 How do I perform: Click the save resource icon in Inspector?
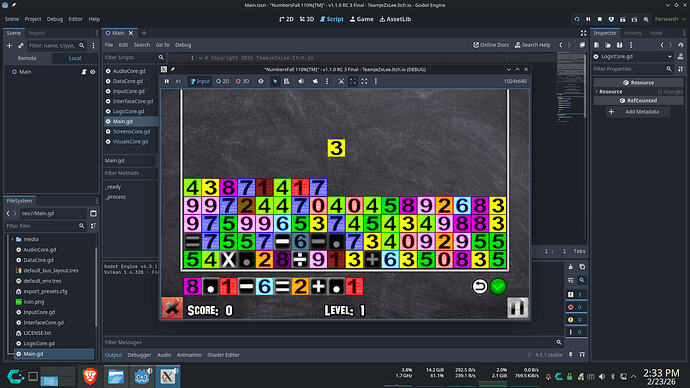(x=620, y=45)
